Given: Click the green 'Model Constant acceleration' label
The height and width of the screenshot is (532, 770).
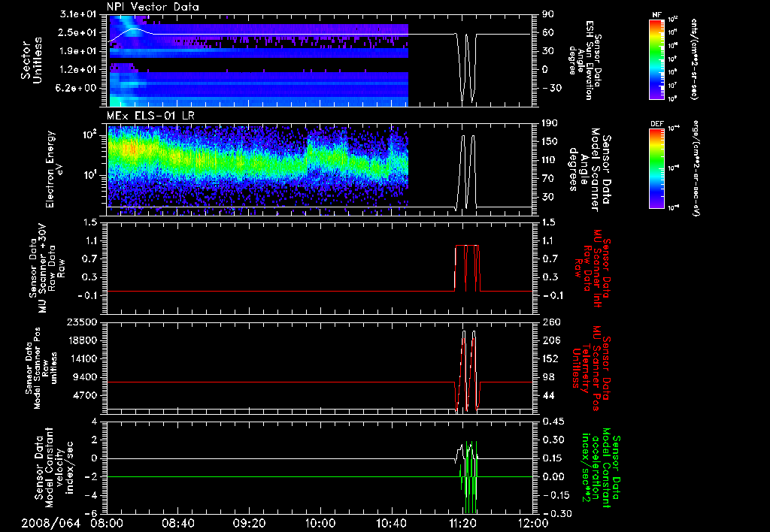Looking at the screenshot, I should pos(601,467).
